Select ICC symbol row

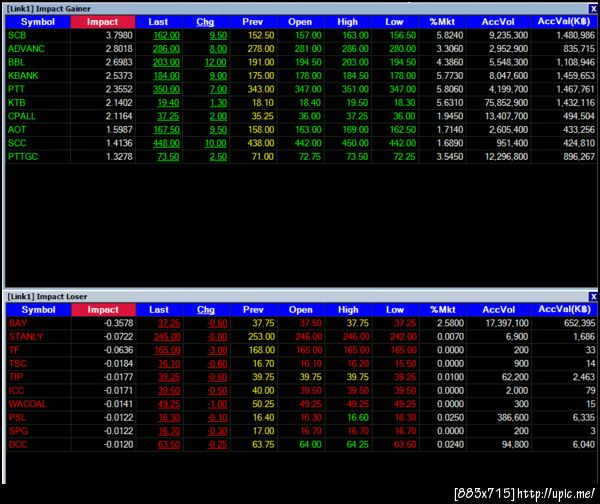tap(16, 391)
